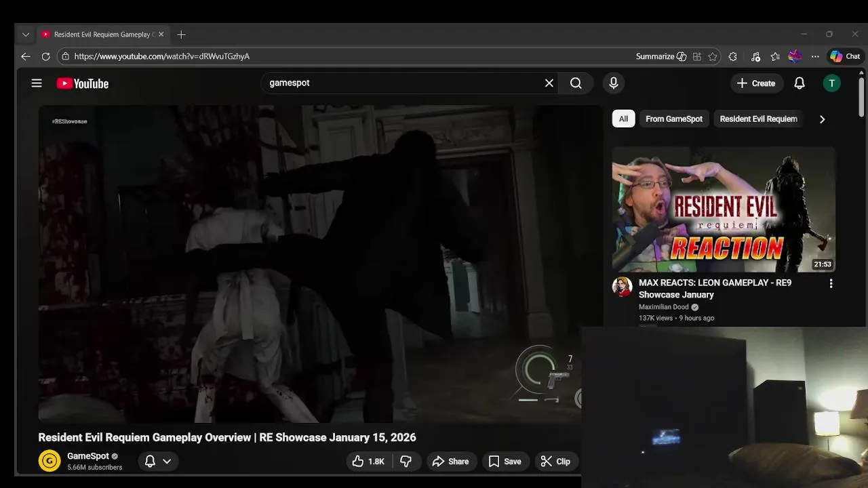Dislike the video
Viewport: 868px width, 488px height.
click(406, 462)
